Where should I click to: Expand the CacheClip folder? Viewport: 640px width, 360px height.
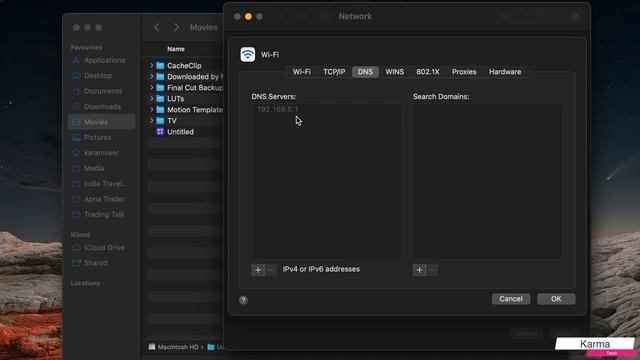coord(151,65)
